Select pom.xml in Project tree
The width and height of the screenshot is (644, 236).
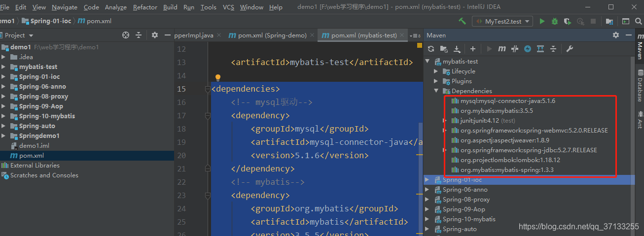[x=32, y=155]
